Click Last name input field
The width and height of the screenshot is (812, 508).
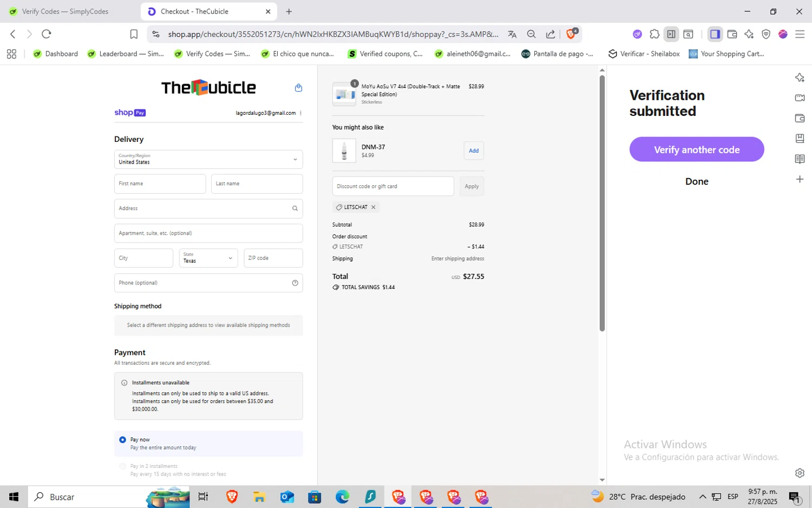257,184
